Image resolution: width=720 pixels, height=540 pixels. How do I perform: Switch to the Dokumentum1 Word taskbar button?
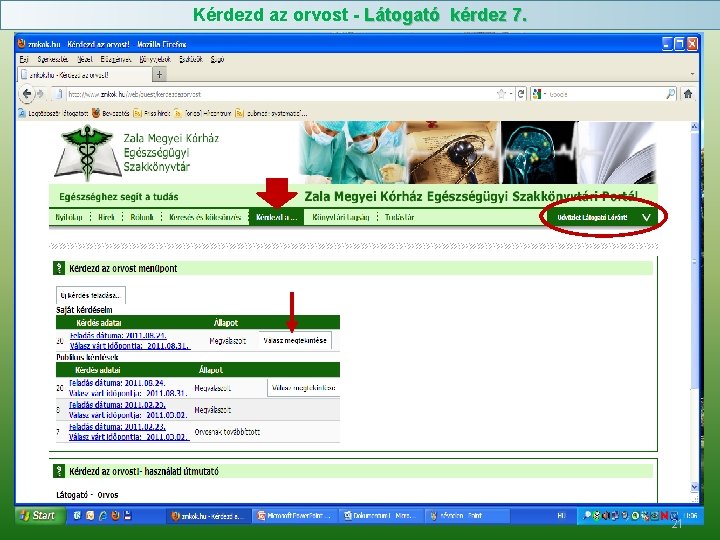pos(380,516)
